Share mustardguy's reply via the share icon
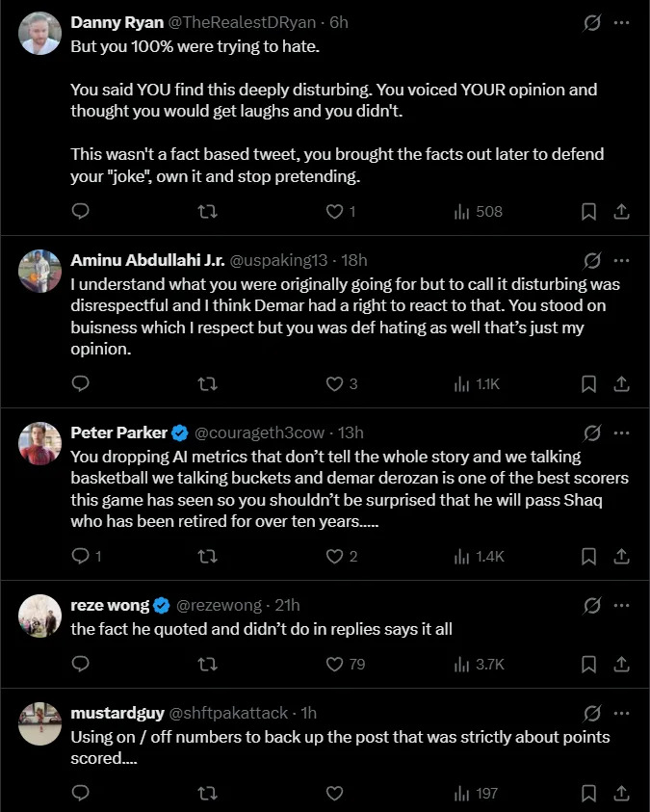The image size is (650, 812). coord(621,794)
